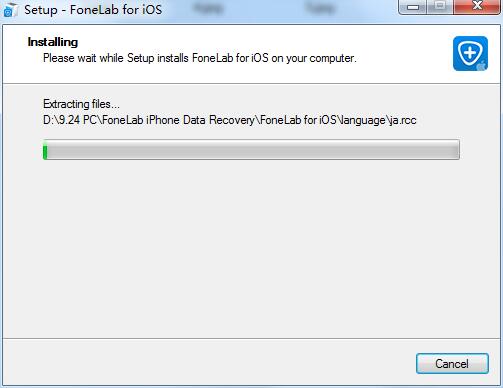The image size is (503, 388).
Task: Minimize the Setup window
Action: [413, 7]
